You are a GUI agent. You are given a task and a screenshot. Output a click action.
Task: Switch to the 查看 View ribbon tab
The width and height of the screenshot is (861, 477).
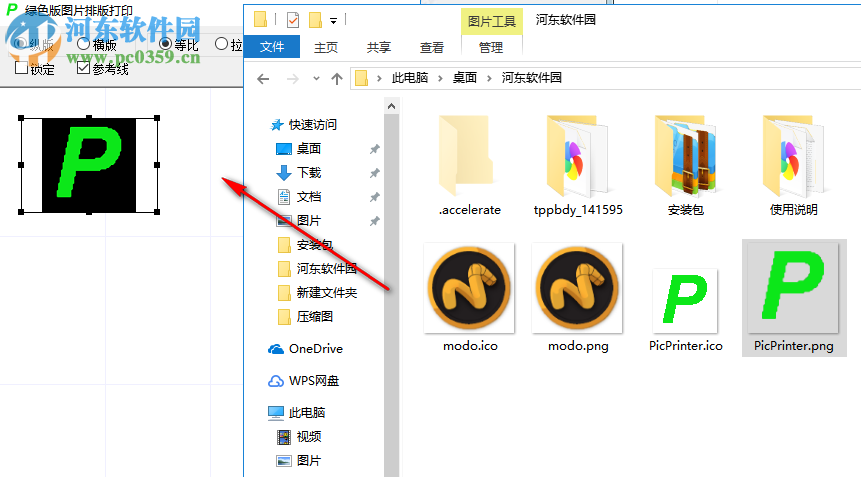coord(432,48)
